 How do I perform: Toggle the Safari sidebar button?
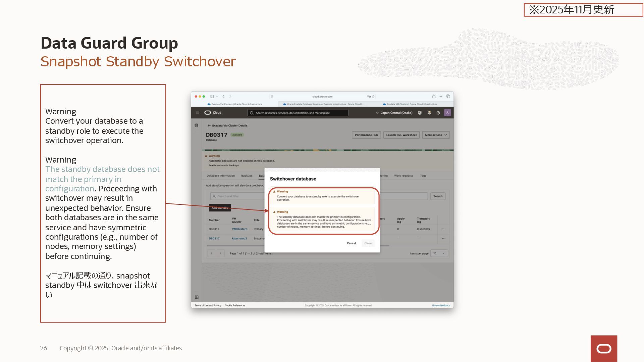pos(212,97)
